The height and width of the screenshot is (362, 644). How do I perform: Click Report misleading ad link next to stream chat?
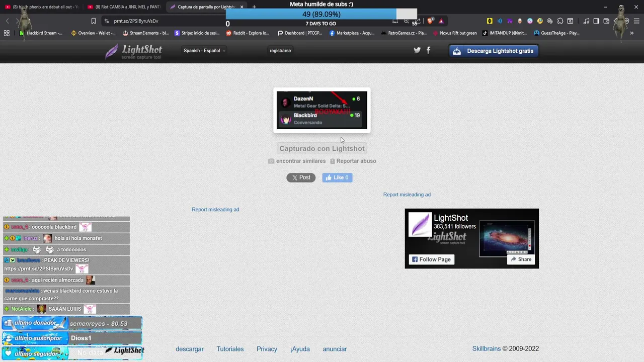(x=215, y=210)
